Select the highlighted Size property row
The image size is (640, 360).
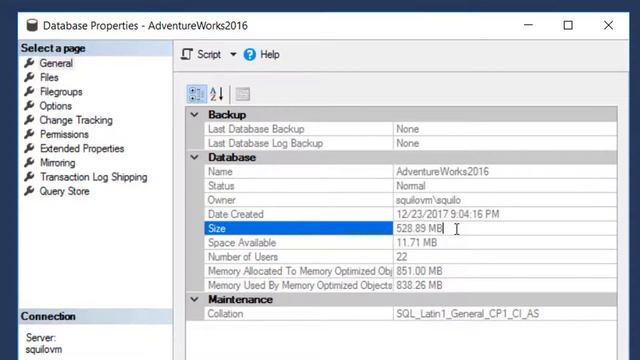(410, 228)
